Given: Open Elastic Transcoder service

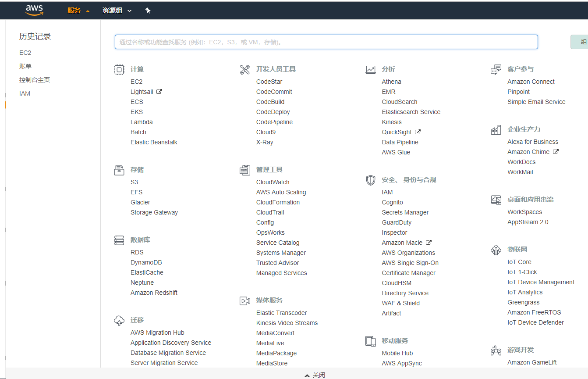Looking at the screenshot, I should (x=281, y=313).
